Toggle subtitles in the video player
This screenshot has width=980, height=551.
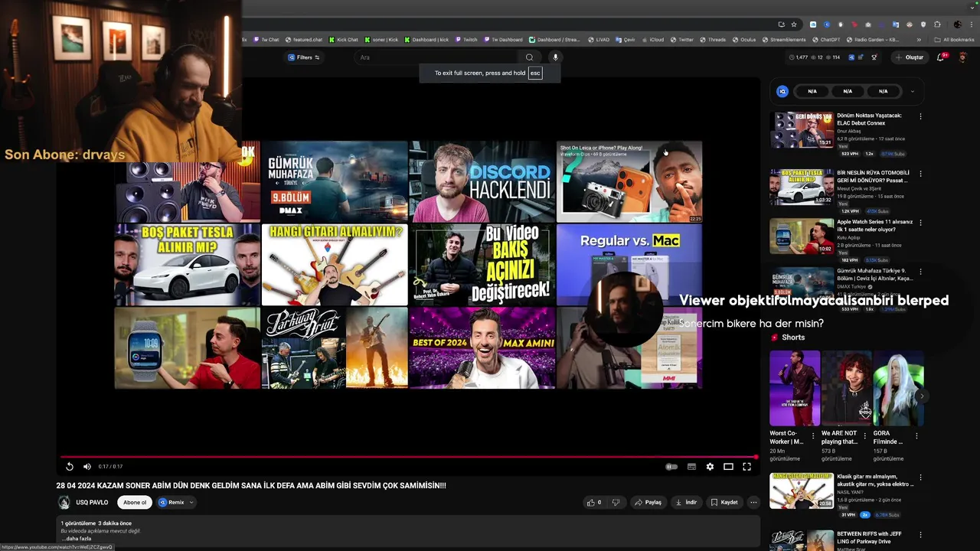(x=691, y=467)
